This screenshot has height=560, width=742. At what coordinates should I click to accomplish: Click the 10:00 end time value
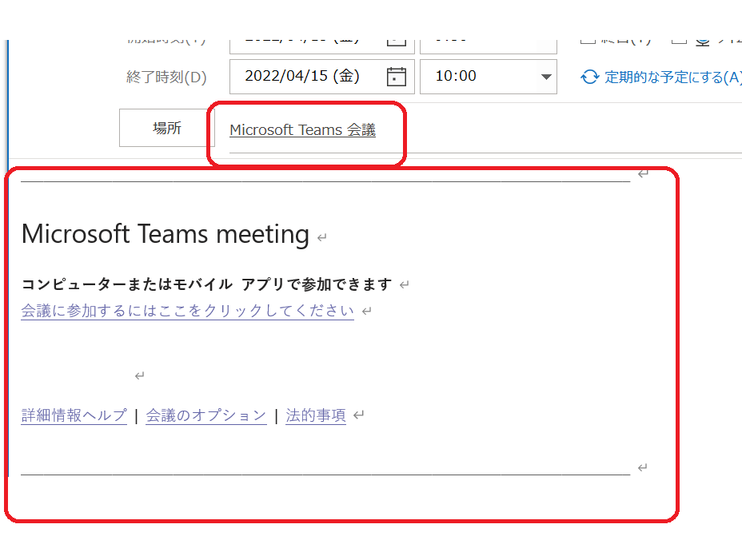click(x=456, y=76)
